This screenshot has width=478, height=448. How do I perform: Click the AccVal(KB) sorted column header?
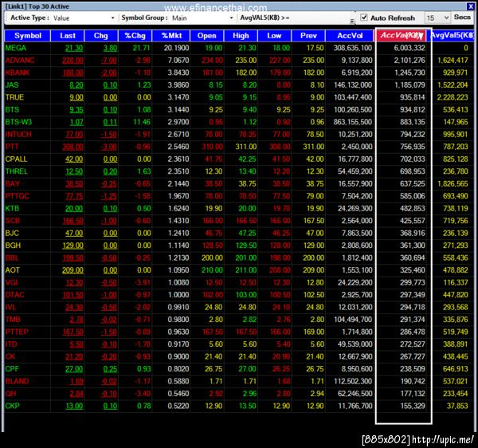coord(402,36)
